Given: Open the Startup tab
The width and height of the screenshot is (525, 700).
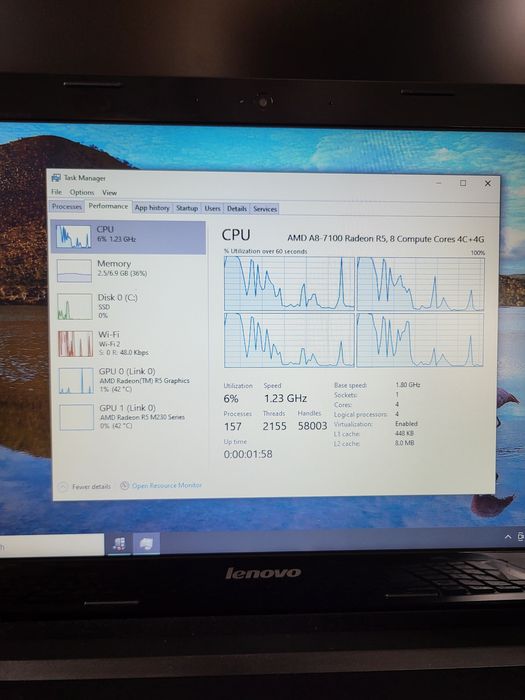Looking at the screenshot, I should [187, 208].
